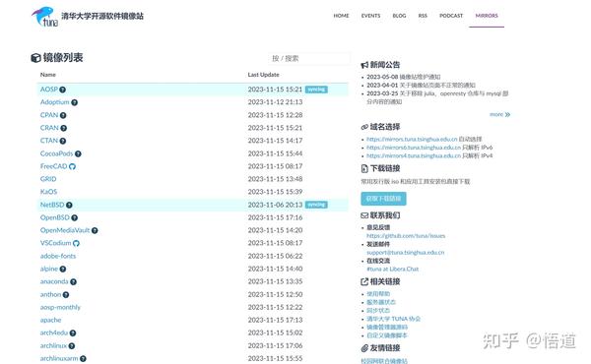Click GitHub icon beside VSCodium
591x364 pixels.
pyautogui.click(x=76, y=243)
